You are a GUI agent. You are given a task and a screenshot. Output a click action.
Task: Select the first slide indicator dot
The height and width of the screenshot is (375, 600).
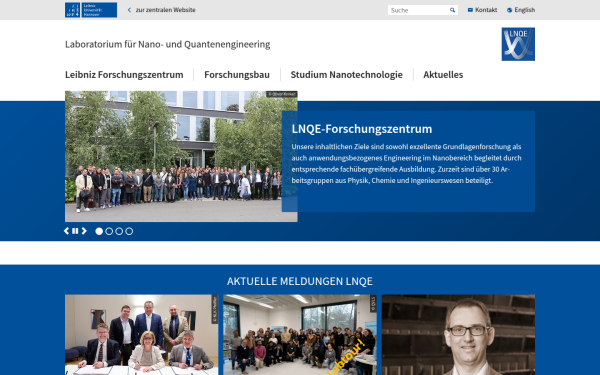tap(99, 231)
